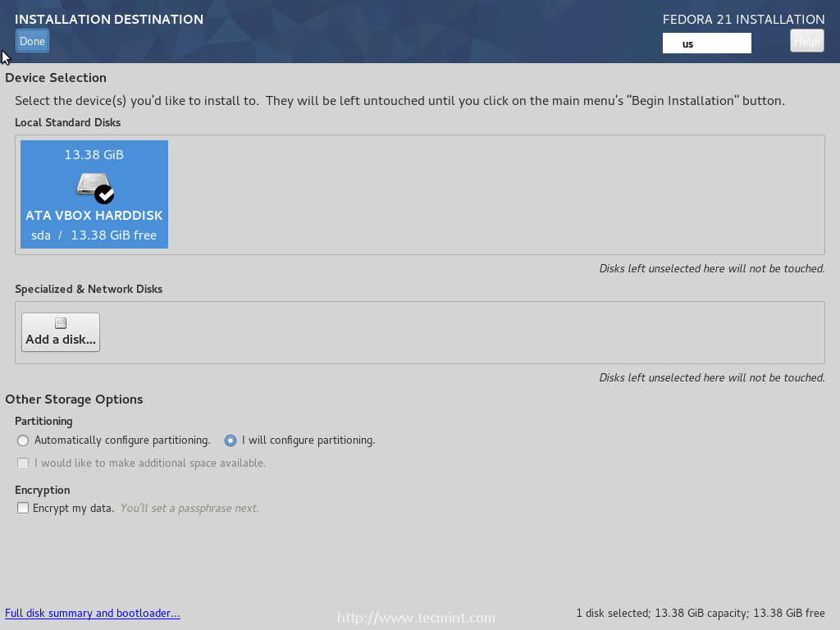Click the Add a disk... button
The height and width of the screenshot is (630, 840).
coord(61,332)
